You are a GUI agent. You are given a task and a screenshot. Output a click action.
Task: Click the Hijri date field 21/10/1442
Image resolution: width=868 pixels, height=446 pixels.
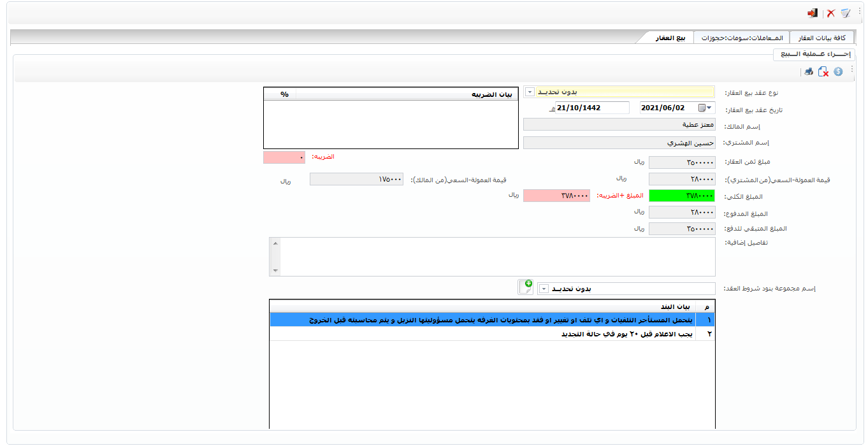591,108
